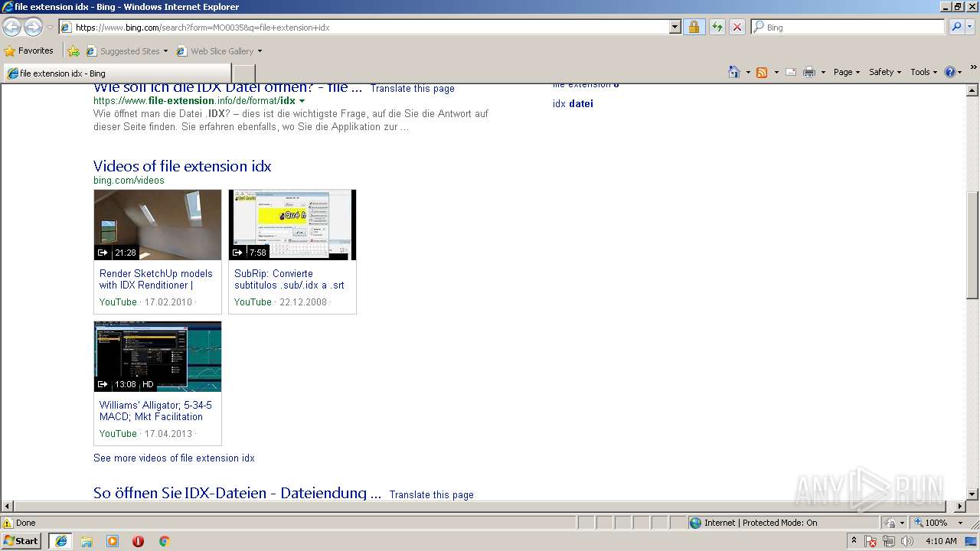980x551 pixels.
Task: Click the Internet Explorer taskbar icon
Action: click(x=60, y=541)
